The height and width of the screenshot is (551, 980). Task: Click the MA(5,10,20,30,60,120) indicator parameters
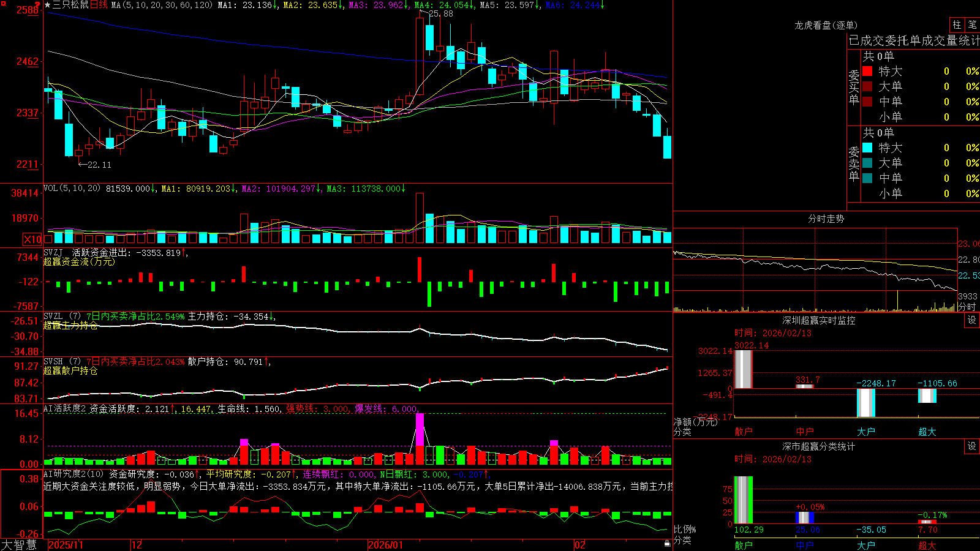pos(162,5)
